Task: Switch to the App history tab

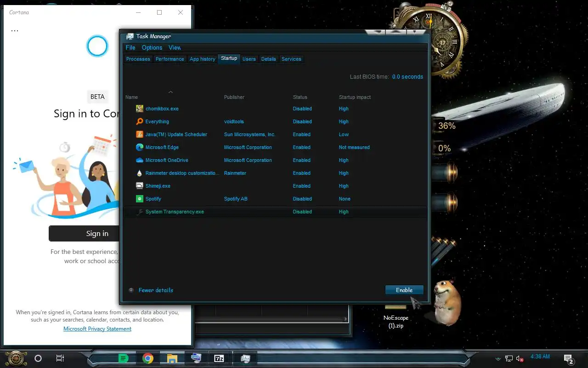Action: [x=202, y=59]
